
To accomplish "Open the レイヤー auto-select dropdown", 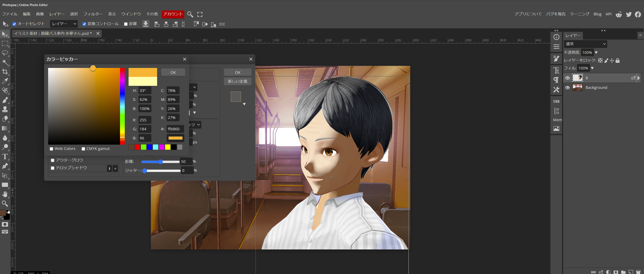I will click(64, 24).
